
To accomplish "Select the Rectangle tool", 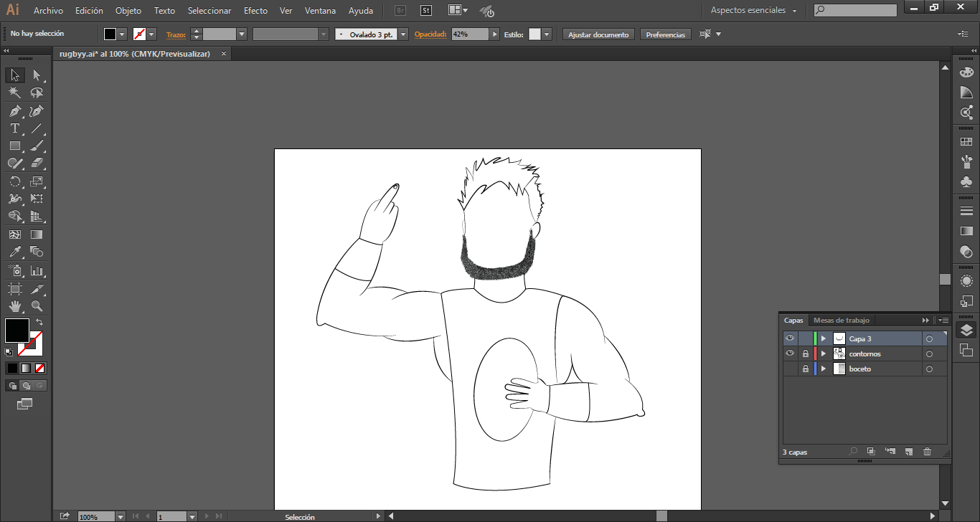I will pos(15,146).
